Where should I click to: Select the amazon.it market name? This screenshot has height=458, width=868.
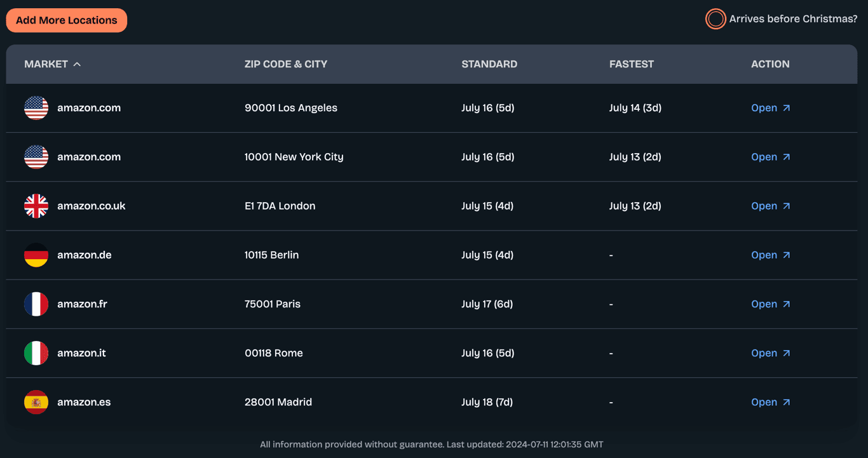click(81, 353)
